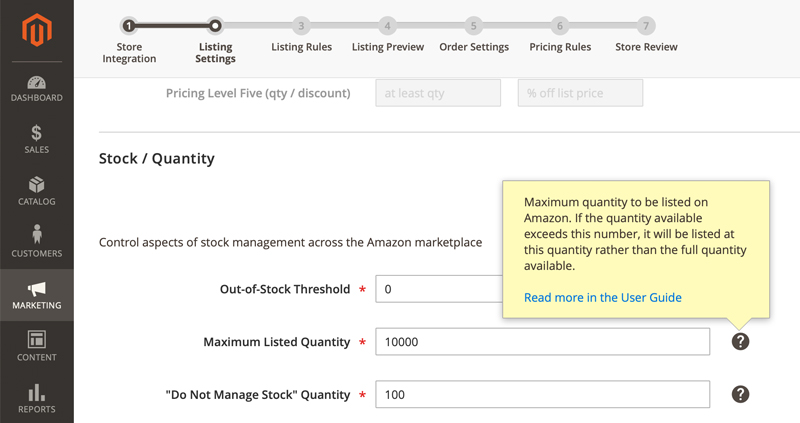Click the Pricing Level Five % off list price field

(x=580, y=93)
